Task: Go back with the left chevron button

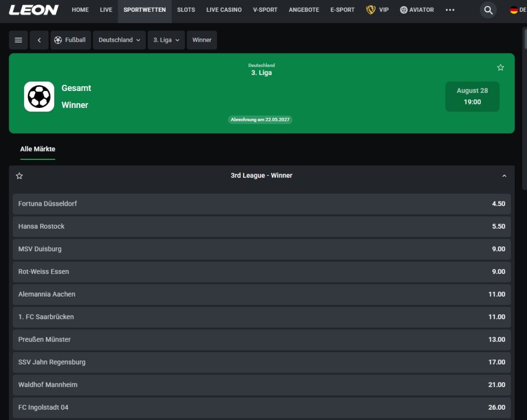Action: [39, 40]
